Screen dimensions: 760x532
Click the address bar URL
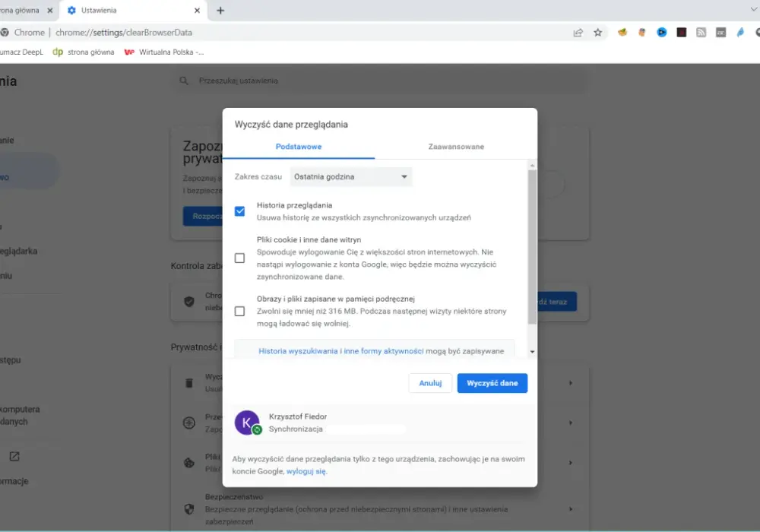click(x=124, y=33)
